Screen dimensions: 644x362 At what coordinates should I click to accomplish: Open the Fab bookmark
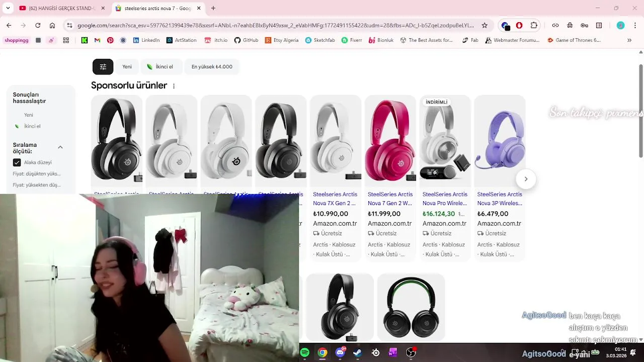click(x=470, y=40)
